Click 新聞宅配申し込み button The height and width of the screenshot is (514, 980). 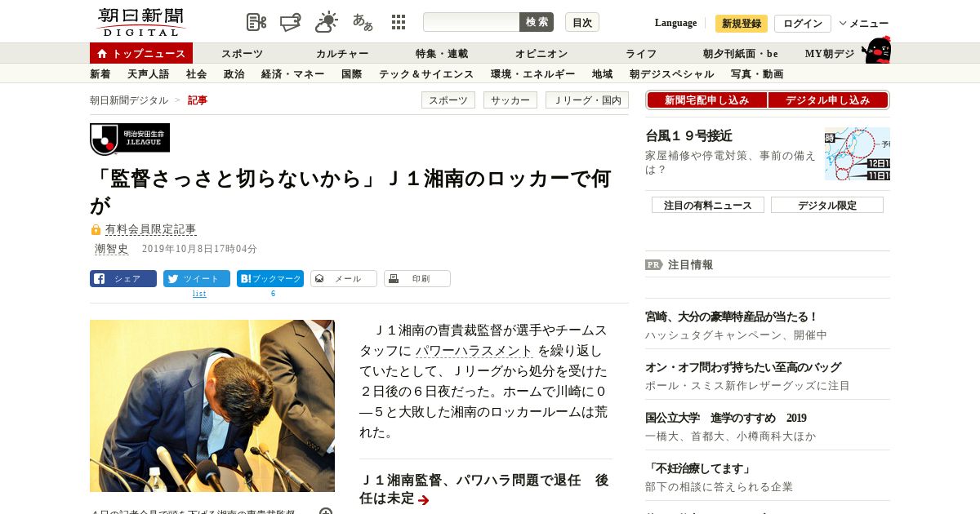707,100
